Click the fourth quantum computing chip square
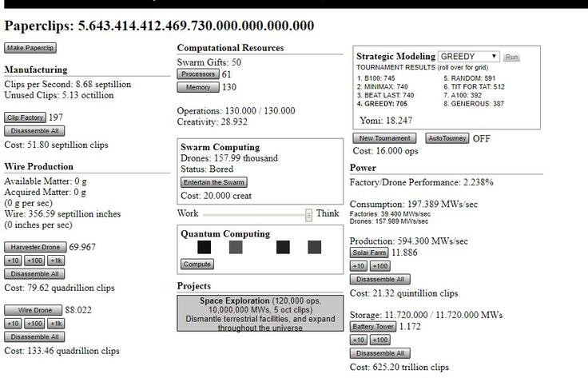 tap(314, 247)
